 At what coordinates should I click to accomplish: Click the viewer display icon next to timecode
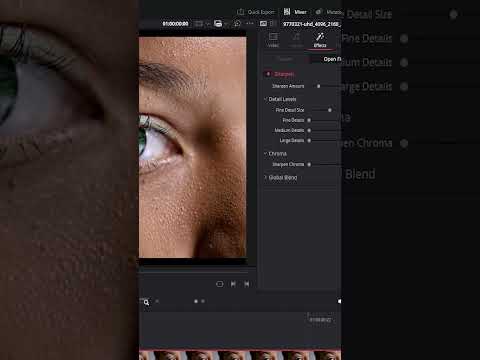click(199, 24)
